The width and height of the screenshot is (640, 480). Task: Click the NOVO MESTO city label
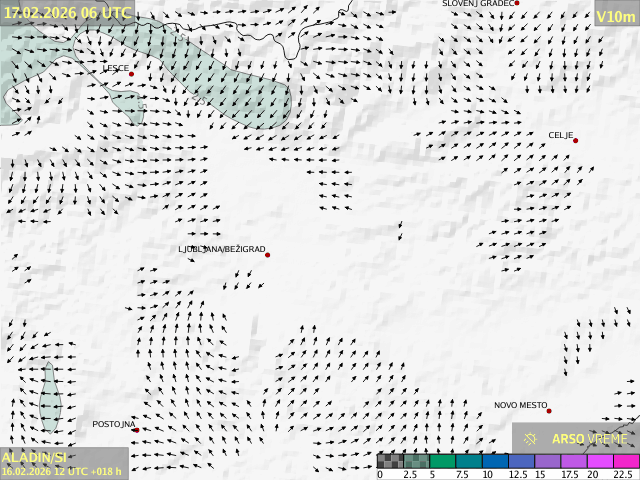tap(520, 406)
